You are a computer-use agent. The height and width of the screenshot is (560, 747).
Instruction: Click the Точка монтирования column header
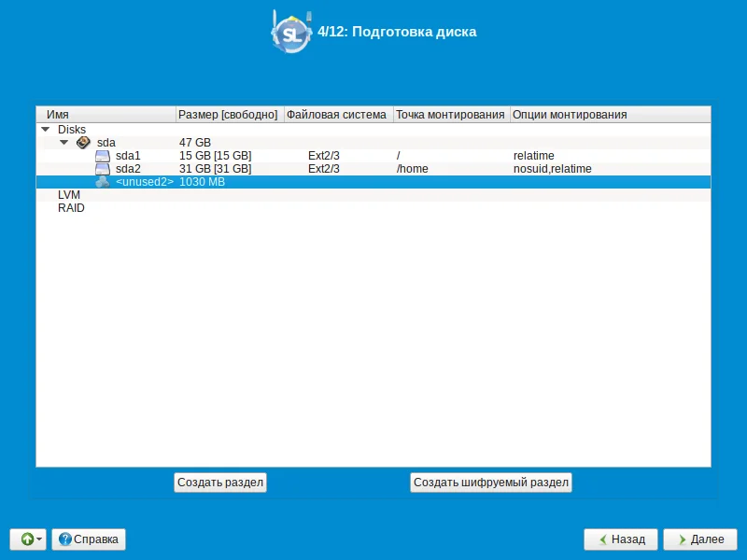pyautogui.click(x=451, y=115)
